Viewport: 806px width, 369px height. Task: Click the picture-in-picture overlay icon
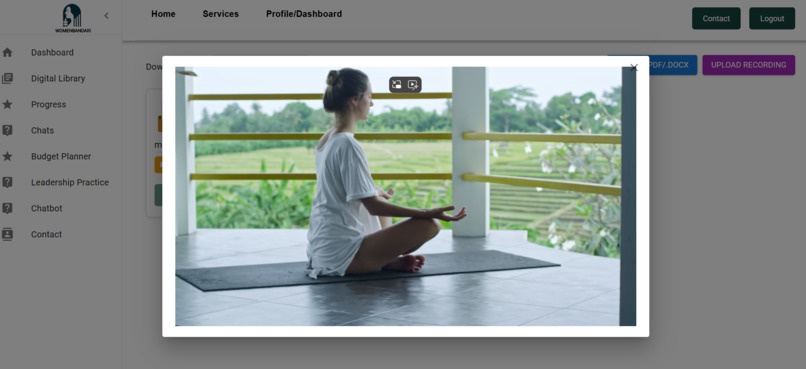pos(396,85)
